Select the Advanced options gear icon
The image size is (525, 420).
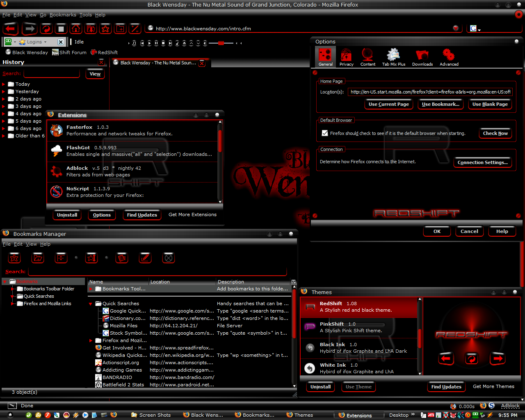[449, 57]
